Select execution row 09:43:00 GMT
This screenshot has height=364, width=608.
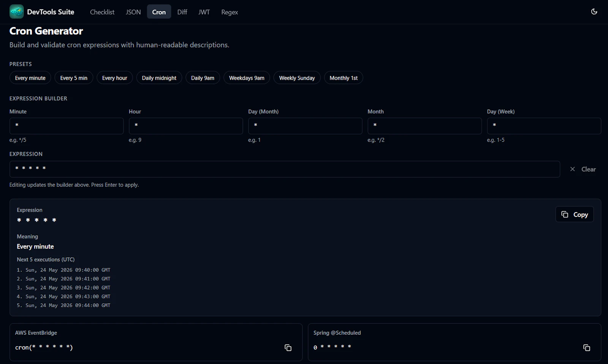tap(63, 296)
